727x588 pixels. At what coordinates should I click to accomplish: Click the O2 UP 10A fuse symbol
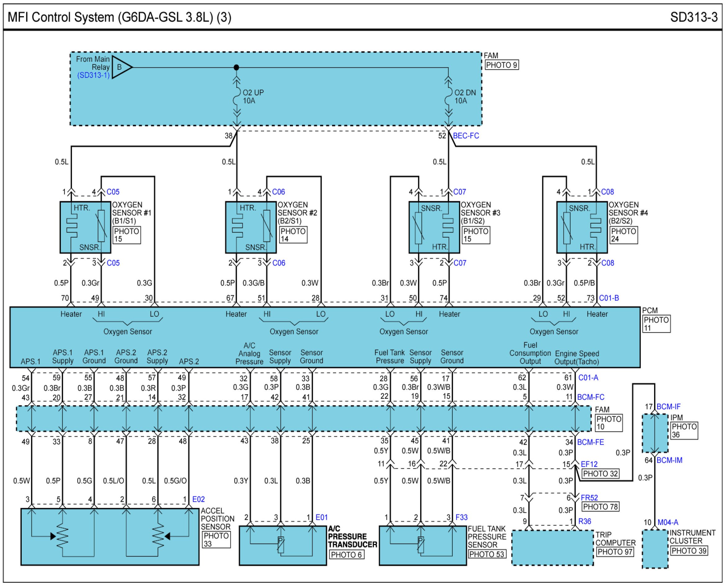point(236,96)
